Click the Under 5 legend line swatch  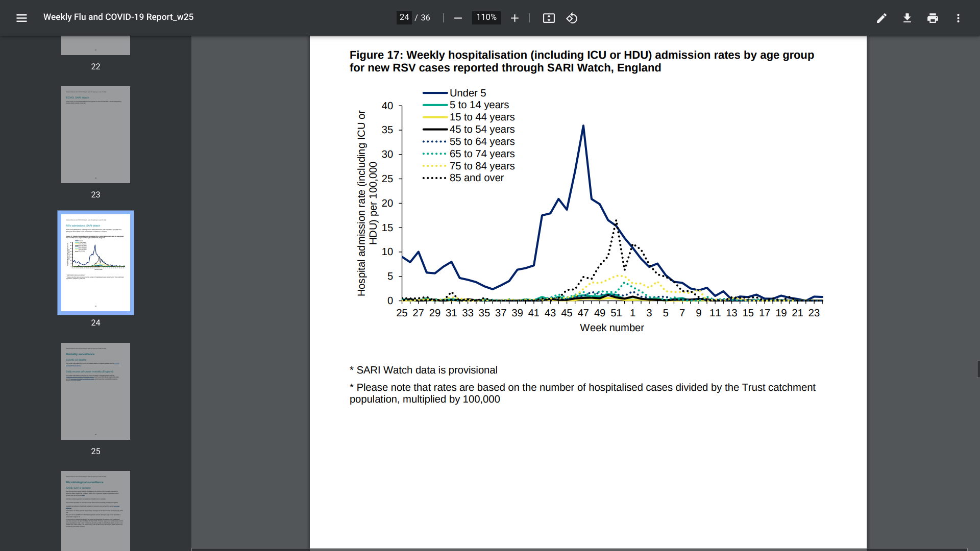pyautogui.click(x=435, y=93)
